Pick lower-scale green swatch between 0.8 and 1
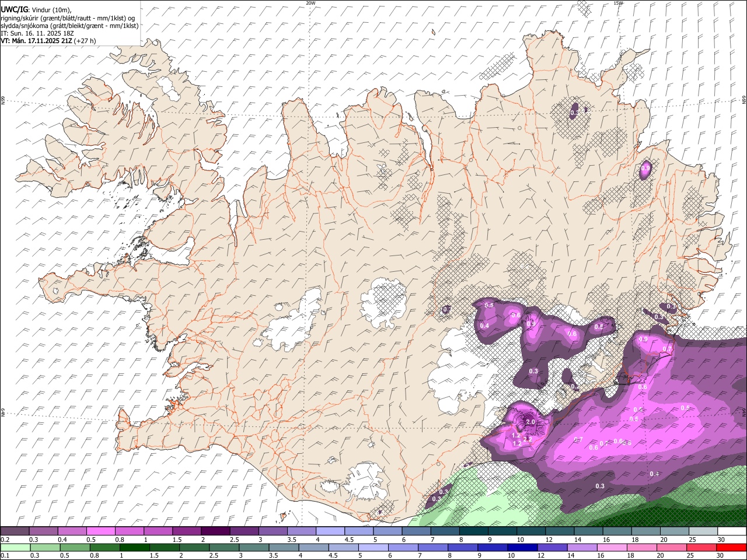The width and height of the screenshot is (747, 560). 104,547
